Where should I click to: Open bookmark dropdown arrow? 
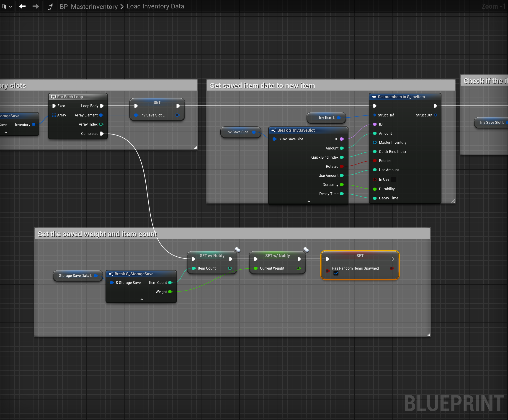tap(10, 7)
